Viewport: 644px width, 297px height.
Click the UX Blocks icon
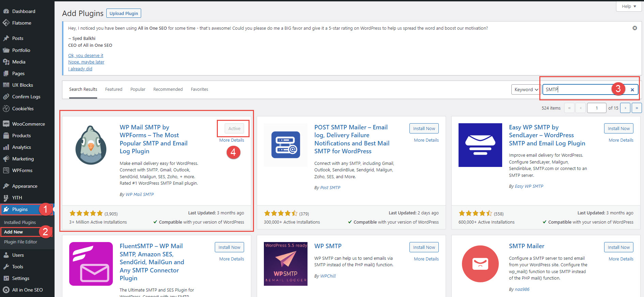[6, 85]
